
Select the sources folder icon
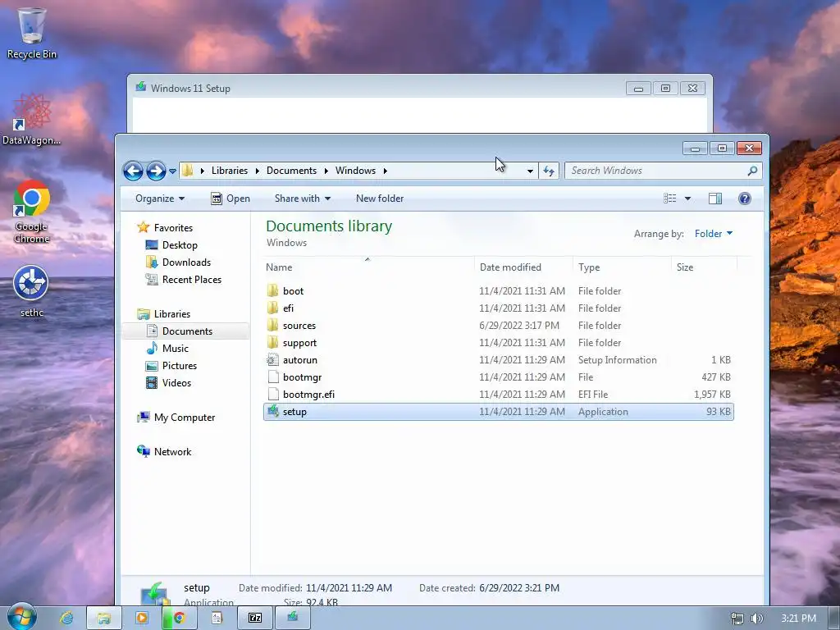(272, 325)
